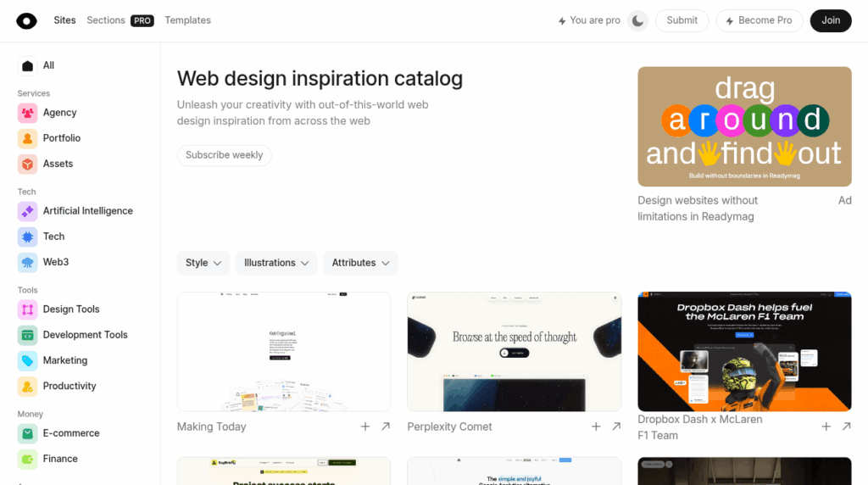Viewport: 868px width, 485px height.
Task: Open the Dropbox Dash McLaren thumbnail
Action: pyautogui.click(x=744, y=352)
